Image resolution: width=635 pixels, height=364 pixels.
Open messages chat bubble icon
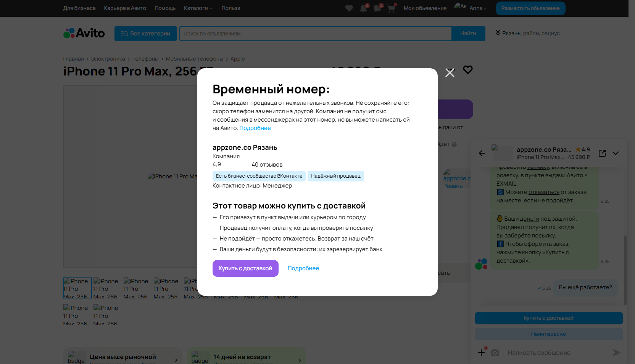pos(377,8)
